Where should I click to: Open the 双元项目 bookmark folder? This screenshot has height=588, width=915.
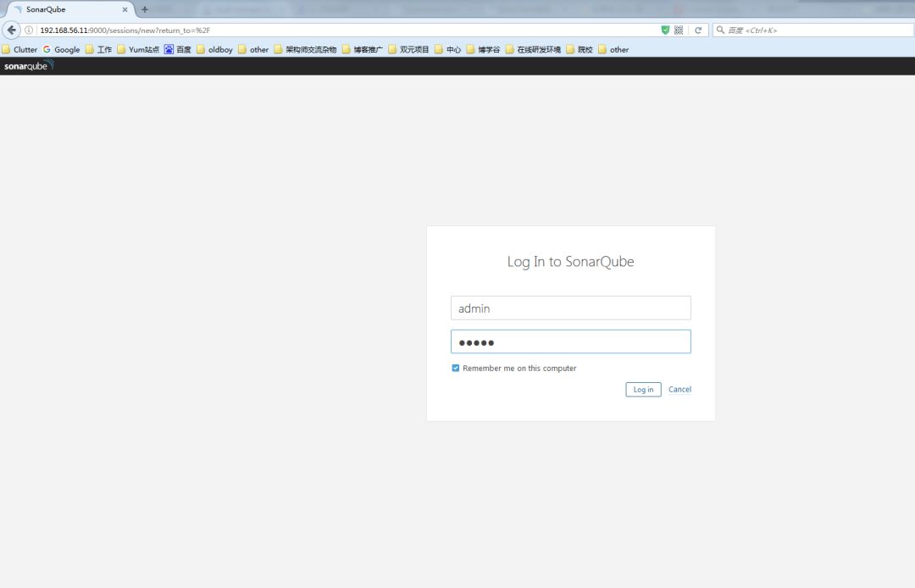click(409, 50)
